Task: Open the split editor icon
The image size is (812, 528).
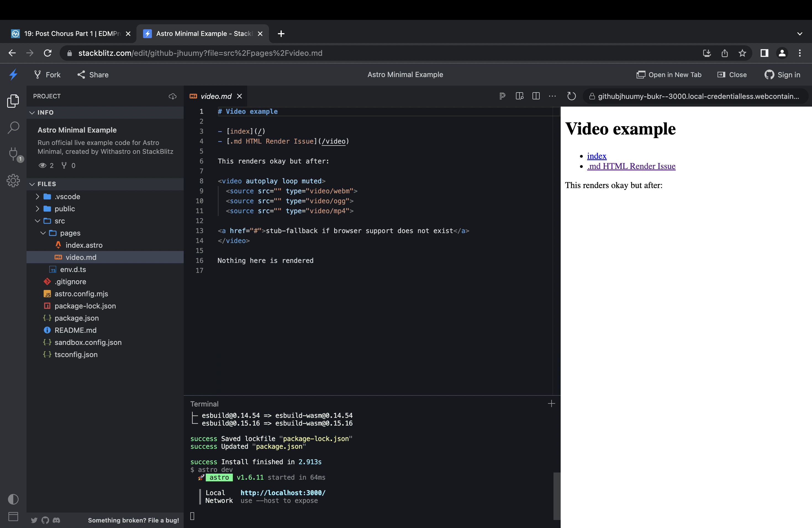Action: 536,96
